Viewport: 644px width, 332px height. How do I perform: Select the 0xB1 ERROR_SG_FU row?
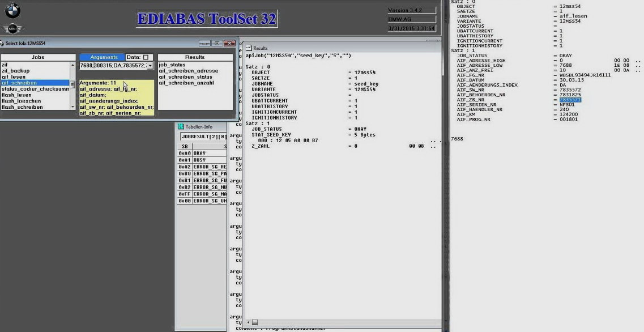202,180
